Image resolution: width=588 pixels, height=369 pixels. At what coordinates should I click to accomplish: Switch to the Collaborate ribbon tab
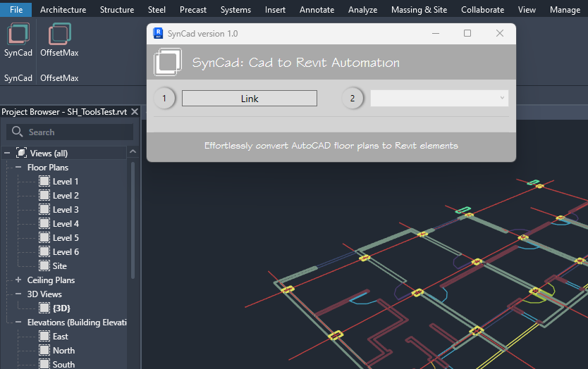483,10
